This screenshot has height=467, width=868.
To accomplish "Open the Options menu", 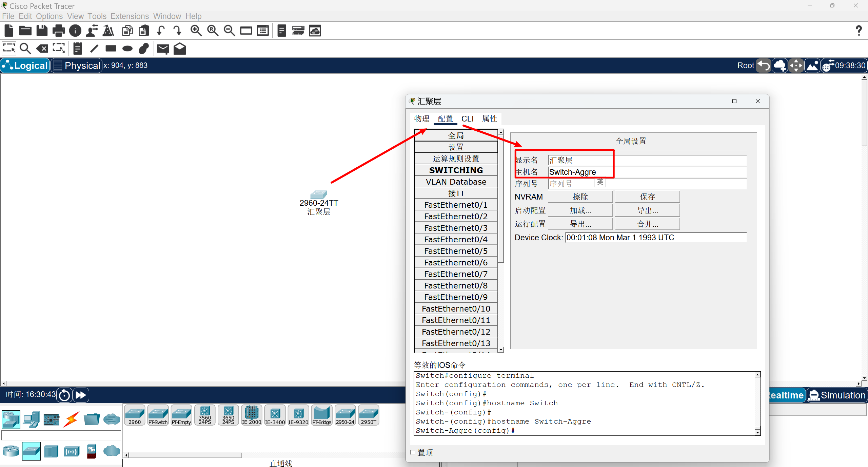I will [x=50, y=16].
